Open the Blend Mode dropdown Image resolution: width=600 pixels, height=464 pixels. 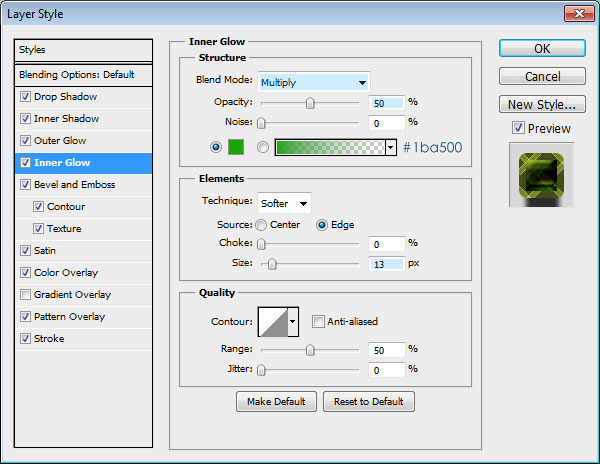(x=313, y=82)
